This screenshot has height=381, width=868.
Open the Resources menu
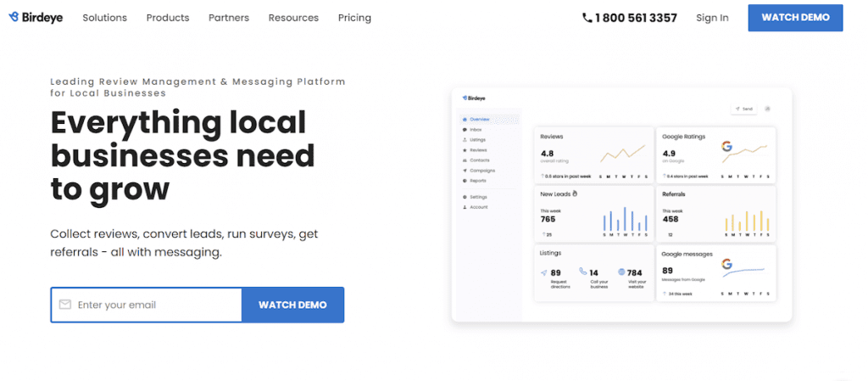click(x=293, y=18)
